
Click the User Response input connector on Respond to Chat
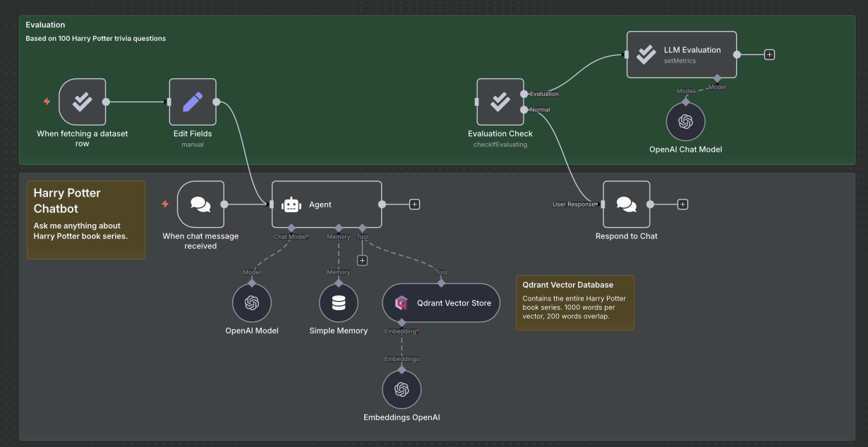click(603, 204)
